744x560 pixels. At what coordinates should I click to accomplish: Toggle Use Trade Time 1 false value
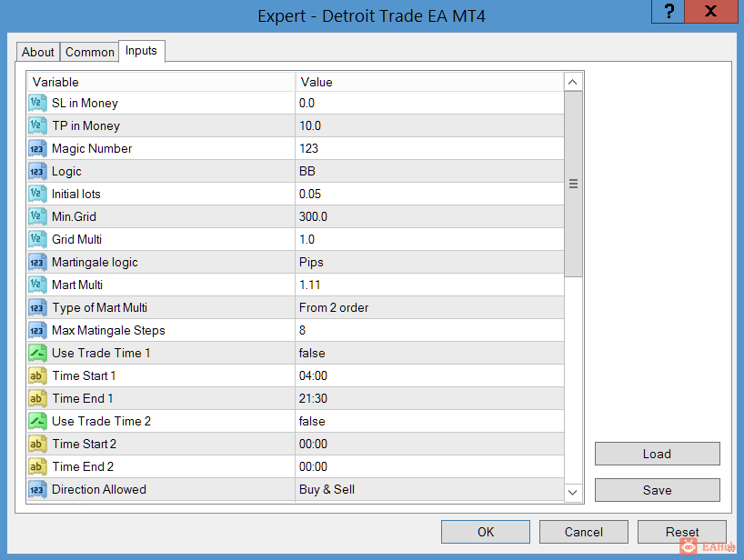(430, 354)
